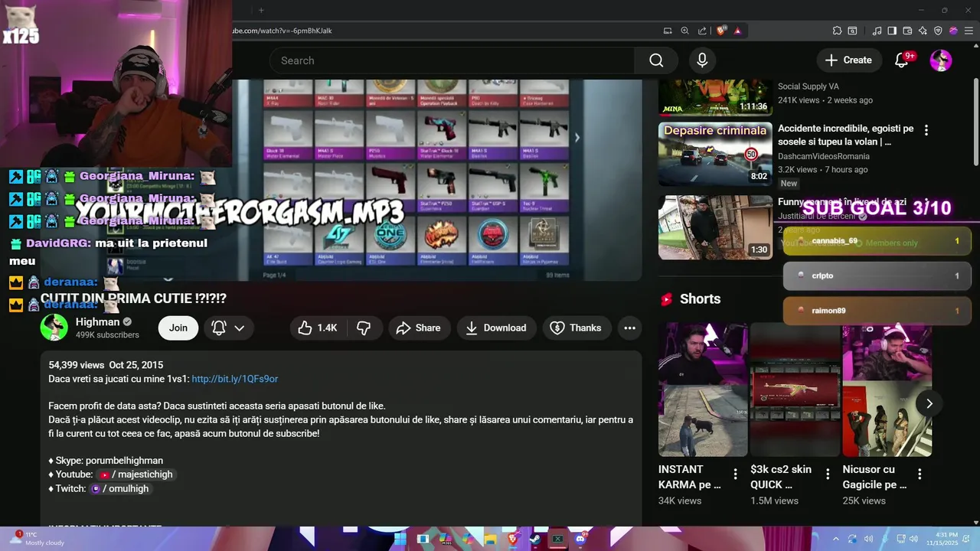This screenshot has width=980, height=551.
Task: Click the Share button
Action: coord(418,328)
